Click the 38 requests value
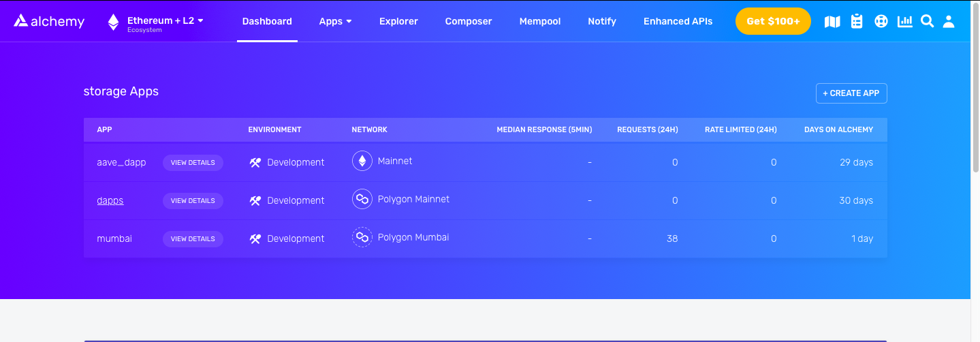 point(672,238)
